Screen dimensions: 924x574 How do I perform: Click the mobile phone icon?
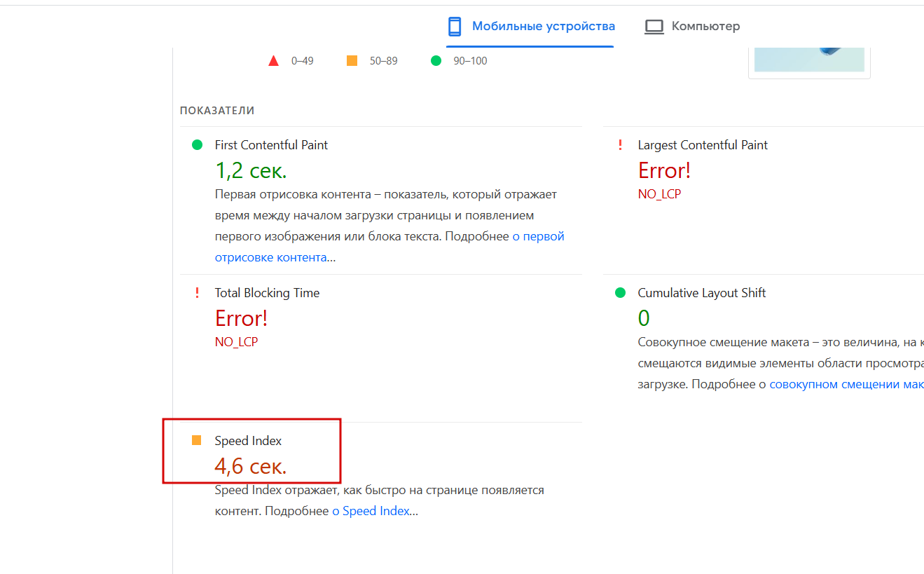[455, 27]
